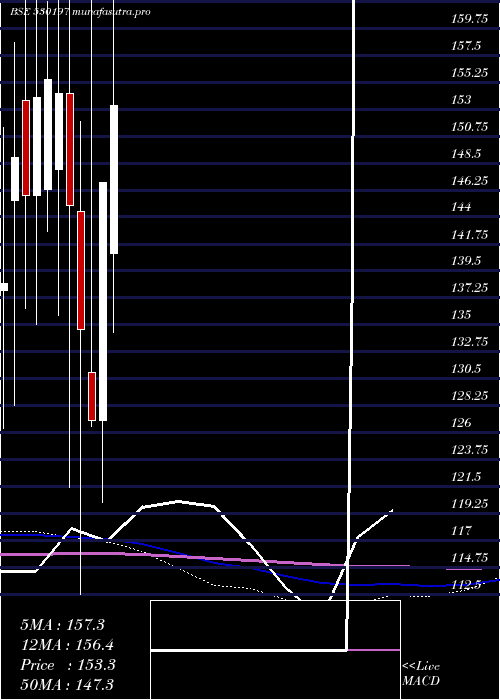The image size is (500, 700).
Task: Click the BSE munafasutra.pro title text
Action: (x=80, y=12)
